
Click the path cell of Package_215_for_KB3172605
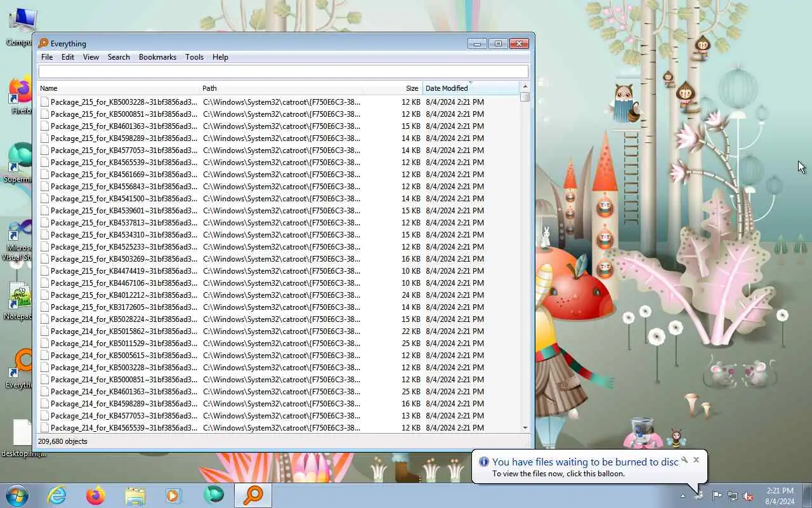point(282,307)
